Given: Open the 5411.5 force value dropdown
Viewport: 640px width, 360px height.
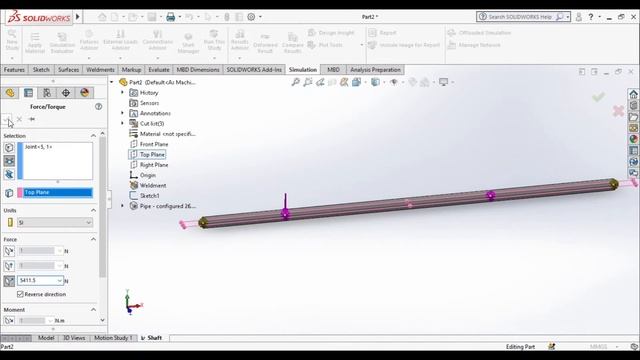Looking at the screenshot, I should 60,281.
